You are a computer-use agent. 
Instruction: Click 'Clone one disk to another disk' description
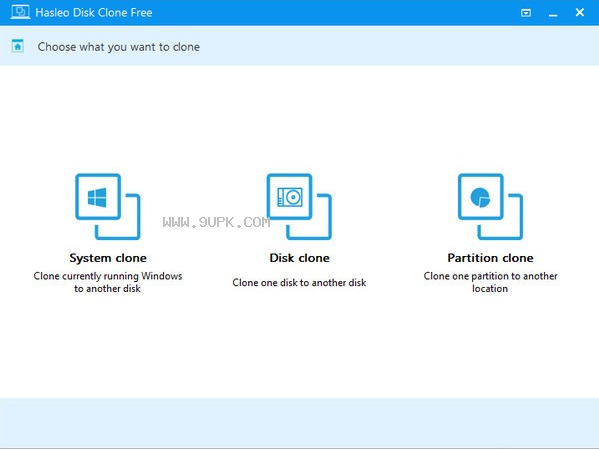300,282
